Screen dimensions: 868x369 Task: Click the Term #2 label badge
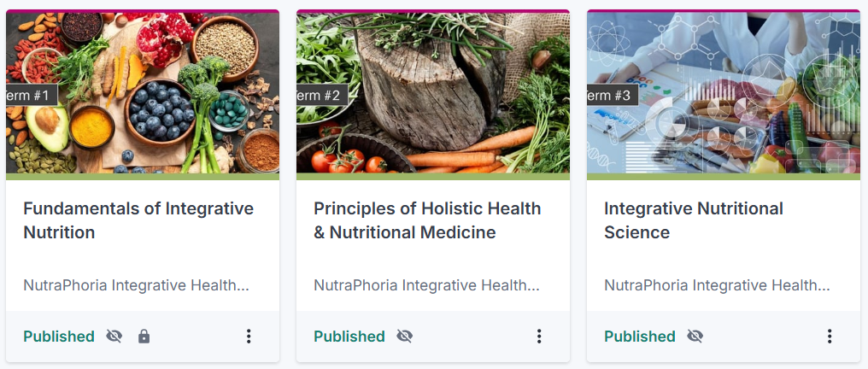tap(322, 95)
